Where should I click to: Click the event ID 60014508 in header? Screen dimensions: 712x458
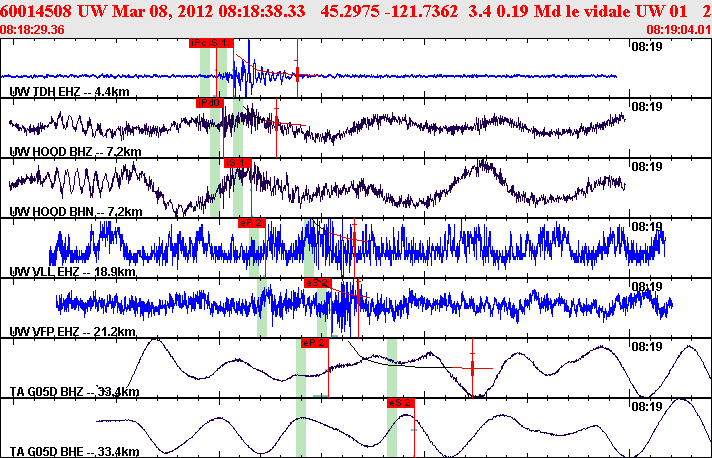36,11
